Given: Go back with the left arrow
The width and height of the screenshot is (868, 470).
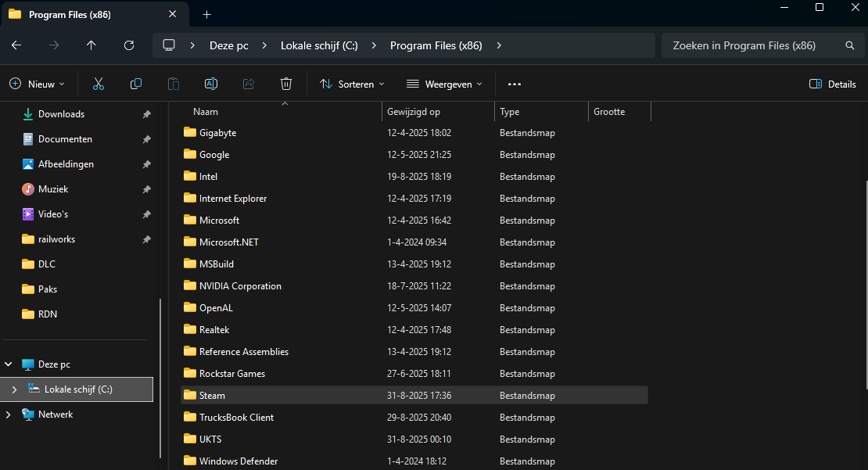Looking at the screenshot, I should [x=16, y=45].
